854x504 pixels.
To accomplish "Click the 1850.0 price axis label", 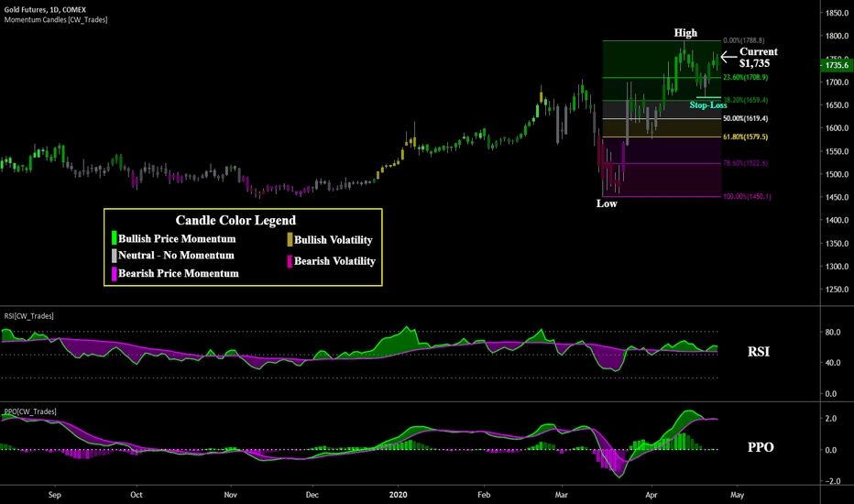I will click(x=838, y=13).
